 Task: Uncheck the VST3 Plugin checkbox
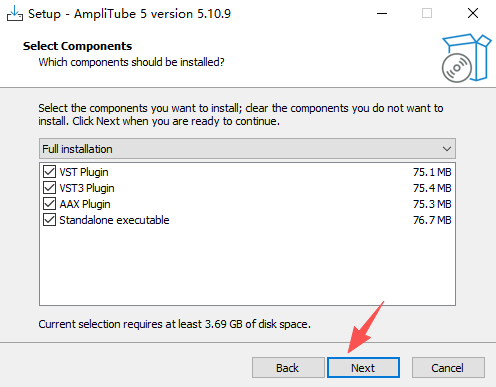point(49,188)
